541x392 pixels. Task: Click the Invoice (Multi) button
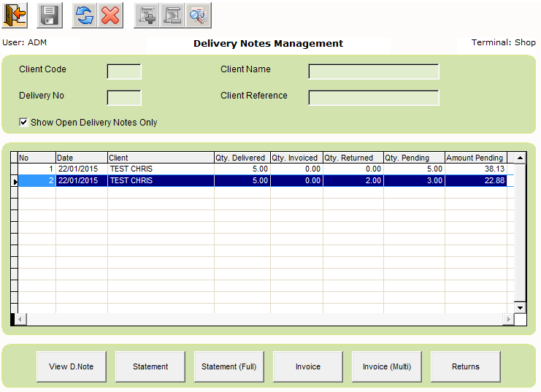pyautogui.click(x=387, y=366)
